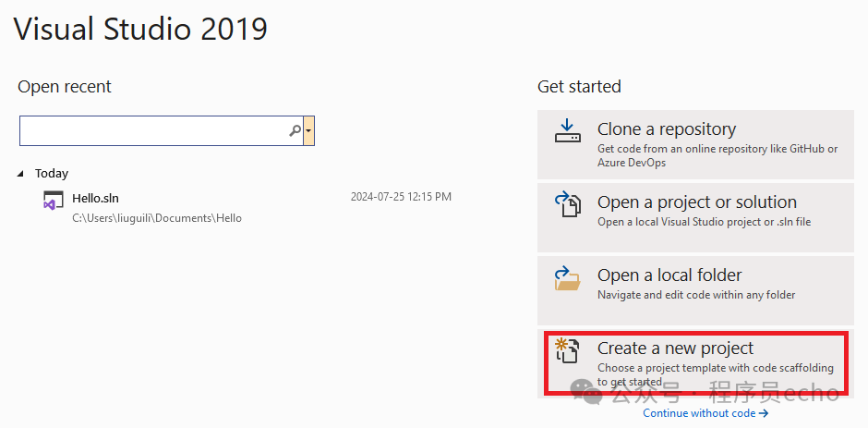Viewport: 868px width, 428px height.
Task: Choose the Clone a repository title
Action: tap(666, 129)
